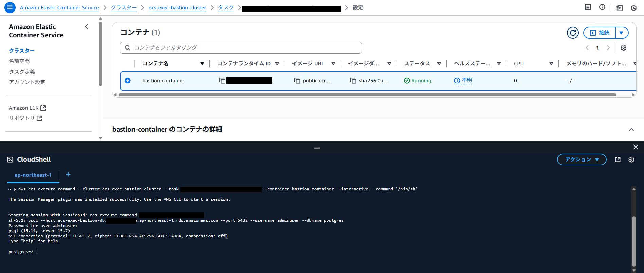This screenshot has width=644, height=273.
Task: Copy the image URI value
Action: tap(297, 81)
